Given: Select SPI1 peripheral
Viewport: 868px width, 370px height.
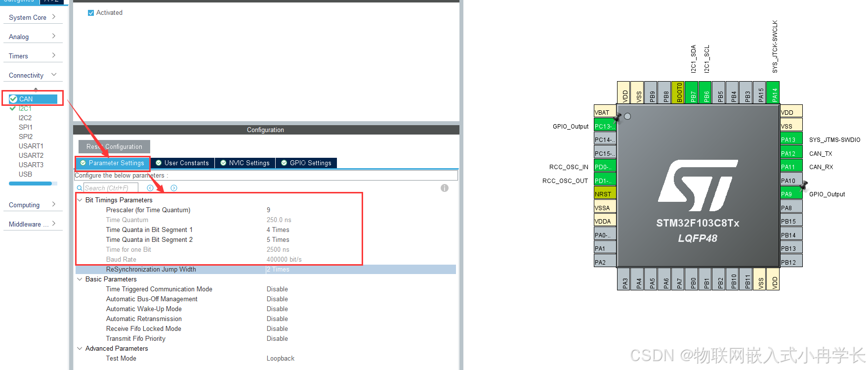Looking at the screenshot, I should pyautogui.click(x=26, y=127).
